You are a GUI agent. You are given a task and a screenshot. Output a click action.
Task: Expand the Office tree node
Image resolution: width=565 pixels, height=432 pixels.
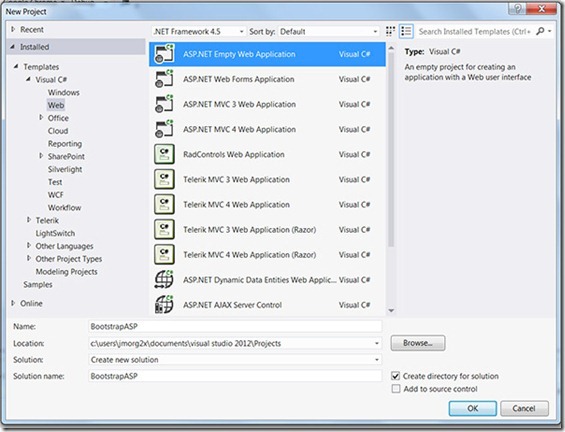[41, 117]
